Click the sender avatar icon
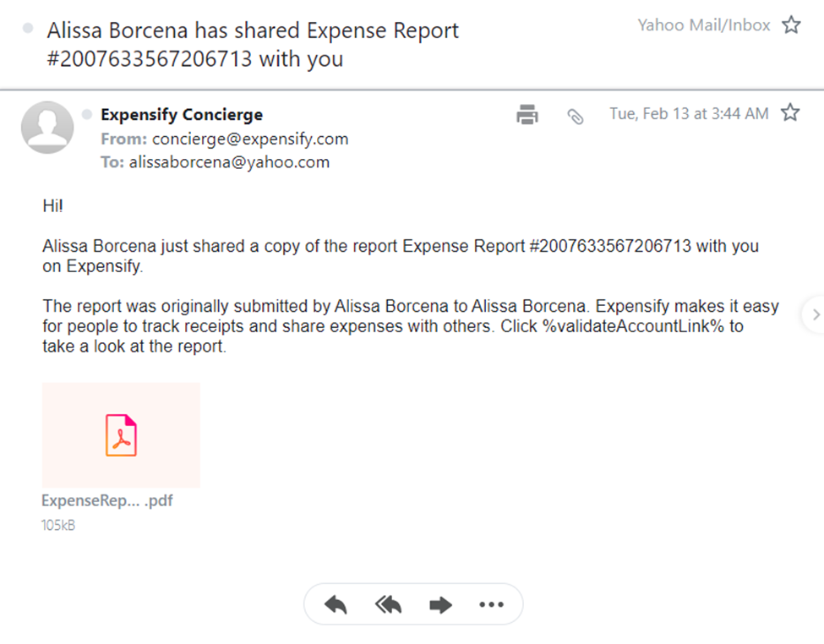Viewport: 824px width, 644px height. tap(47, 128)
